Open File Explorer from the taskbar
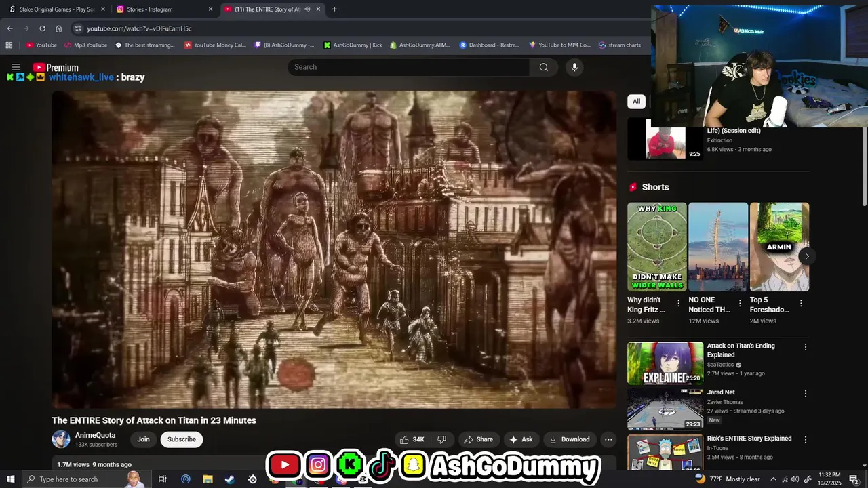This screenshot has width=868, height=488. coord(208,479)
